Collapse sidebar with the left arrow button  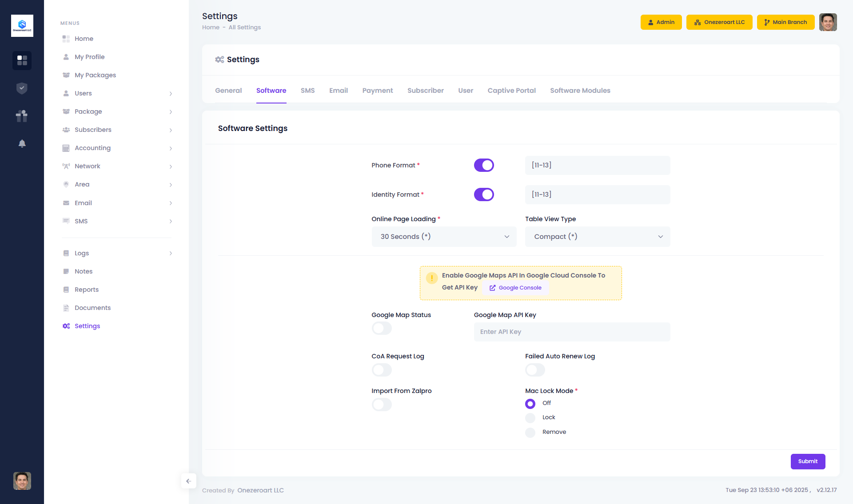coord(188,481)
